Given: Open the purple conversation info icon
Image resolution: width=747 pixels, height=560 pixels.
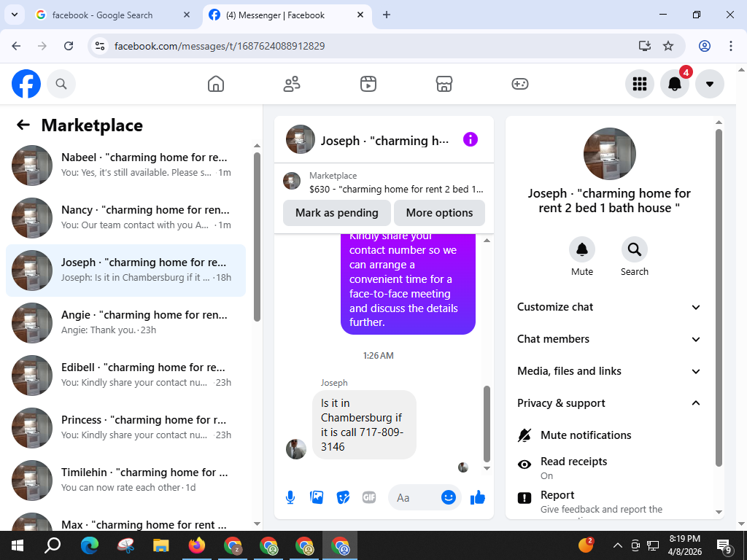Looking at the screenshot, I should click(x=471, y=139).
